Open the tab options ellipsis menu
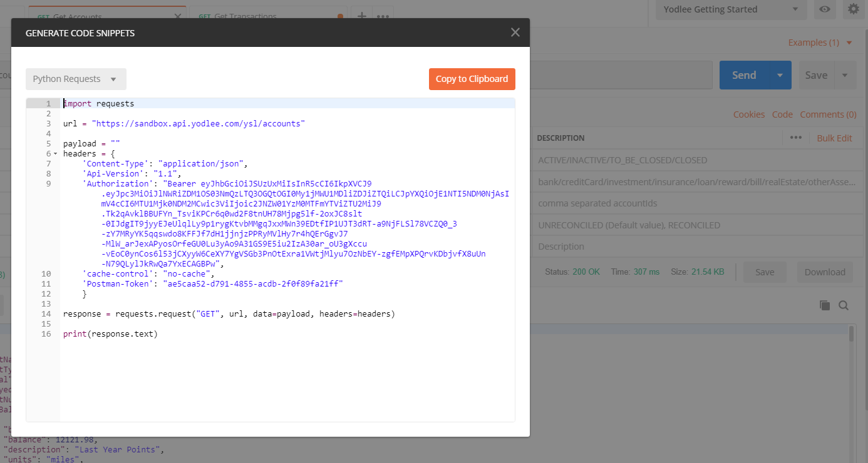This screenshot has height=463, width=868. click(383, 16)
